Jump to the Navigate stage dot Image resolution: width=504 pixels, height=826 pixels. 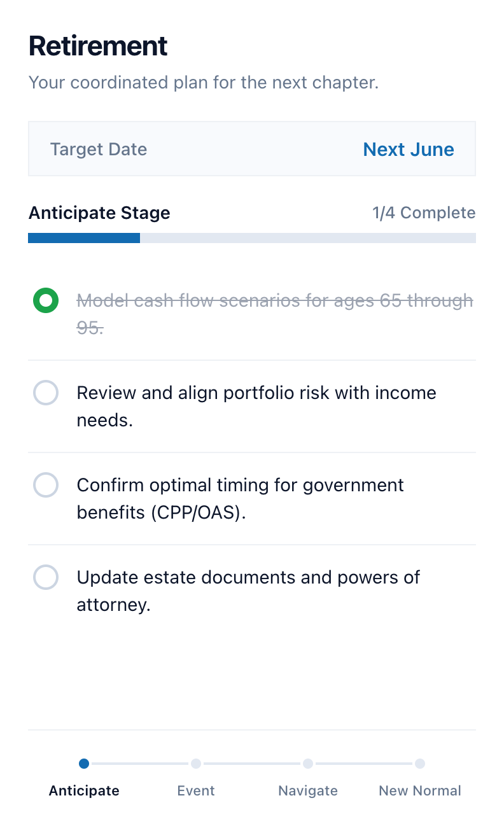(x=308, y=764)
